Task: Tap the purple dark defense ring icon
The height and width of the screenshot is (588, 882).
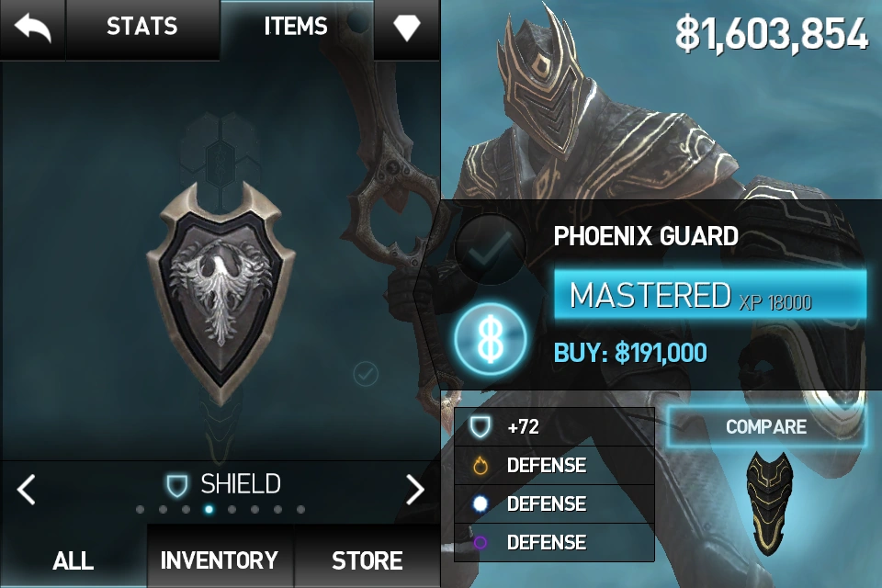Action: [x=480, y=542]
